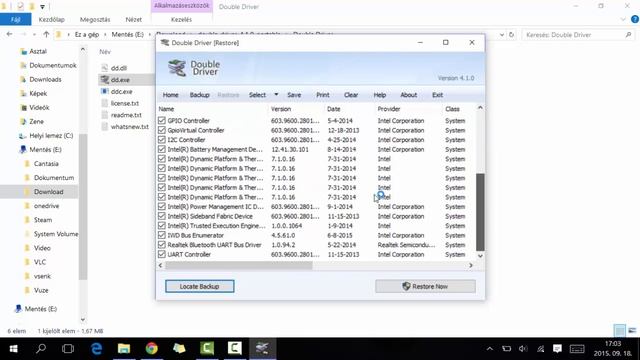Open the first green Camtasia taskbar icon

207,349
